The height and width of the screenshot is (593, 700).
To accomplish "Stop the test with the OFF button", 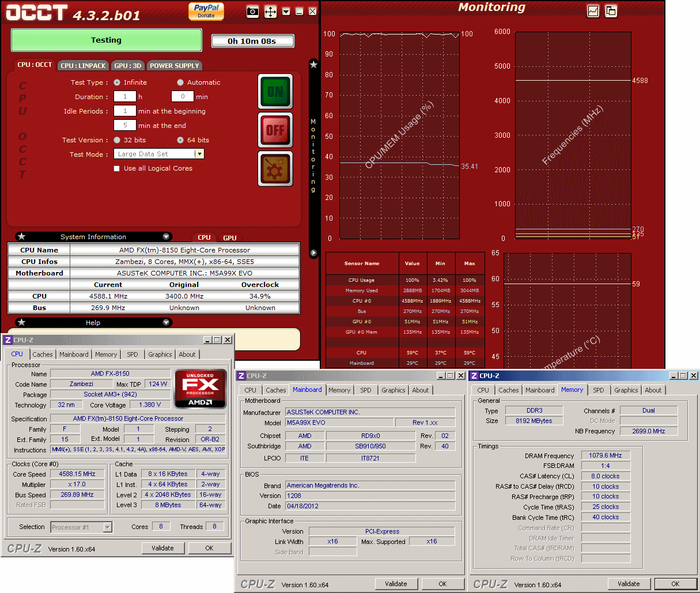I will coord(275,130).
